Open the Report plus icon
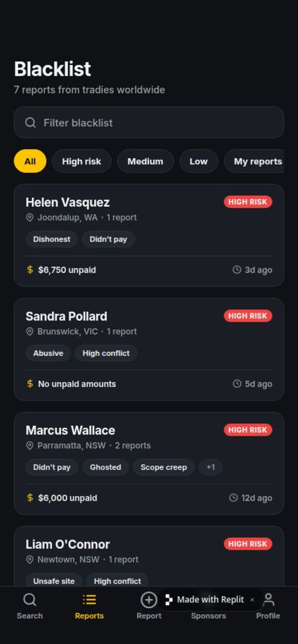This screenshot has width=298, height=644. tap(149, 600)
